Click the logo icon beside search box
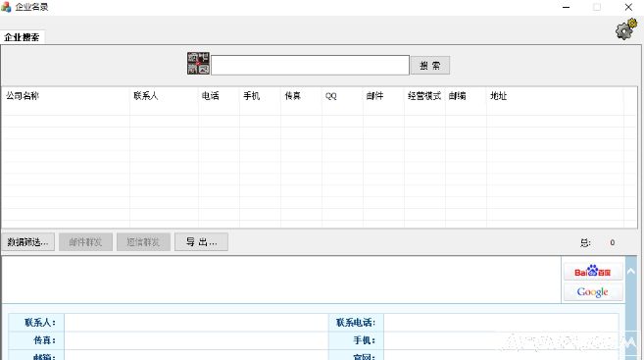Screen dimensions: 644x360 [x=198, y=64]
